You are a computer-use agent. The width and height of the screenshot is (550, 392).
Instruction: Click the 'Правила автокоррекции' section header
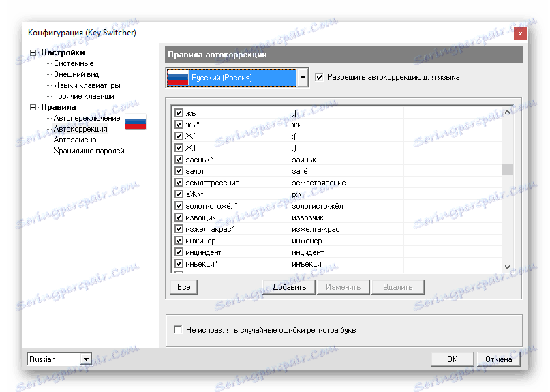[x=343, y=55]
